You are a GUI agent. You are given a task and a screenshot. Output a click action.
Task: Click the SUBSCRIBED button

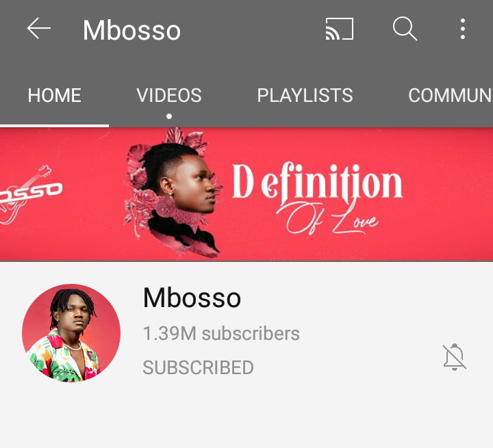[198, 367]
